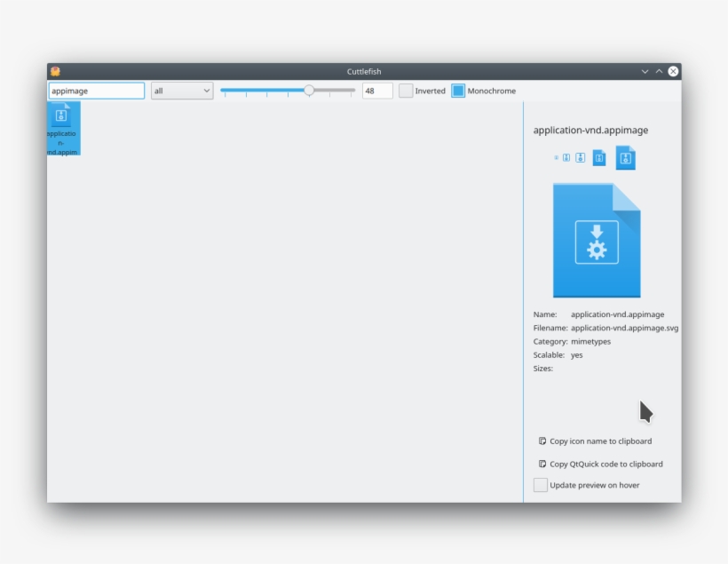Image resolution: width=728 pixels, height=564 pixels.
Task: Click the clipboard icon beside Copy QtQuick code
Action: pyautogui.click(x=542, y=465)
